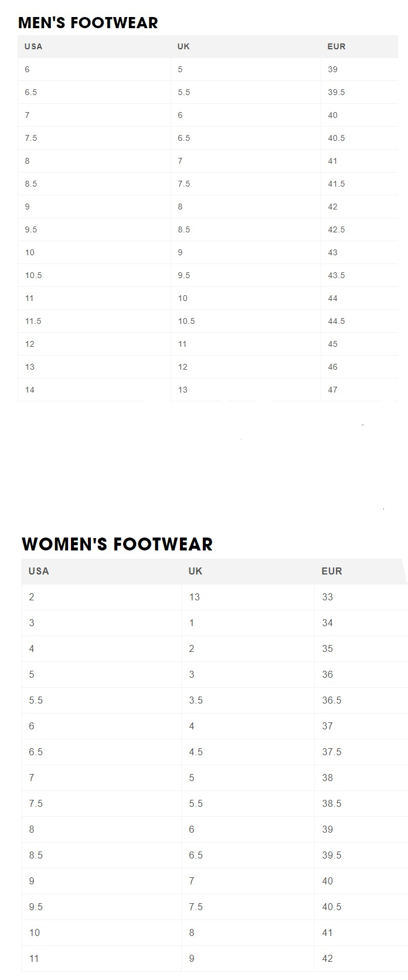Click women's EUR size 38.5 cell
The image size is (408, 980).
point(332,803)
